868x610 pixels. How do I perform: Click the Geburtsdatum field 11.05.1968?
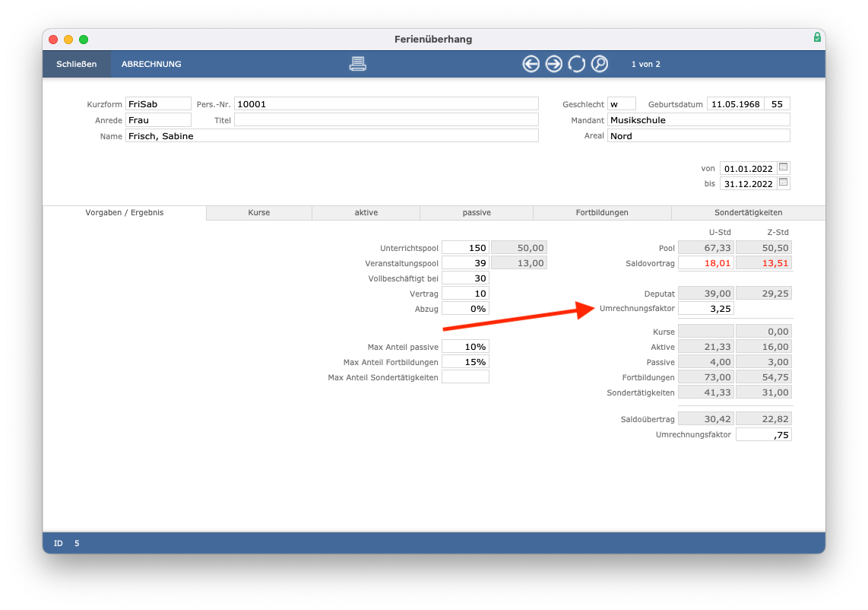tap(735, 104)
